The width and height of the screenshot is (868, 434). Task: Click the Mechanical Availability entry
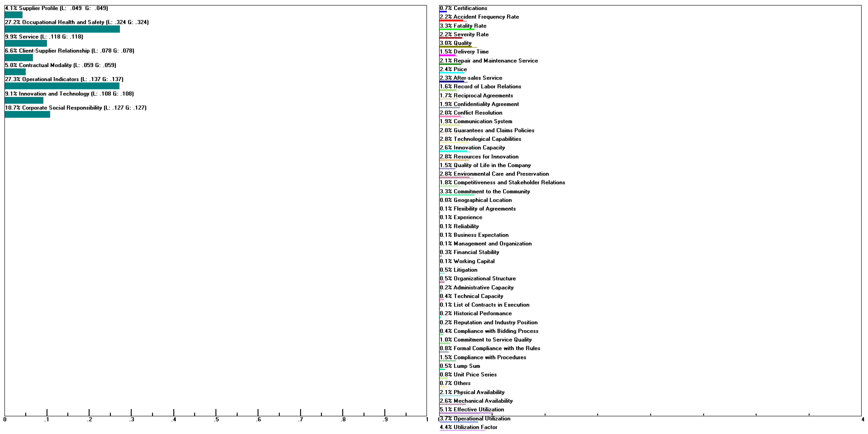476,401
